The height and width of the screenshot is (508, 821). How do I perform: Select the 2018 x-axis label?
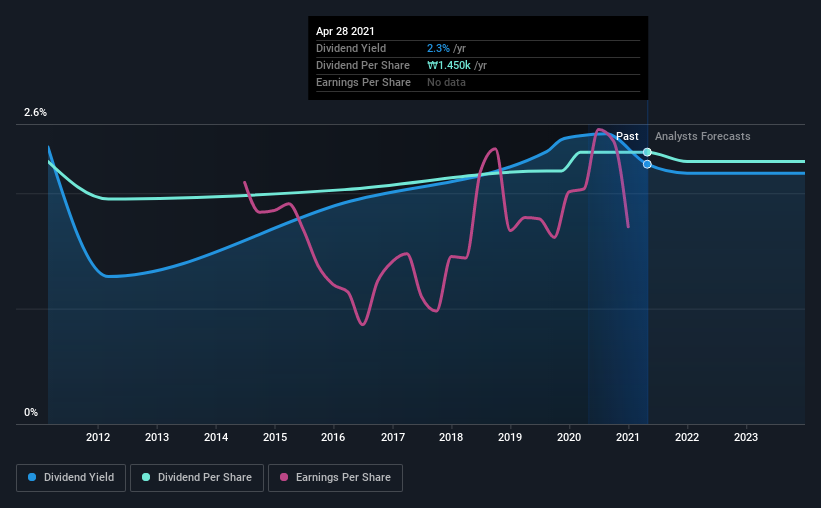(451, 437)
